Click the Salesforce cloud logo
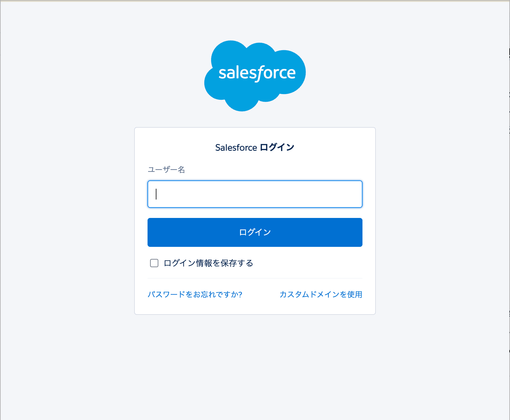The width and height of the screenshot is (510, 420). [255, 76]
